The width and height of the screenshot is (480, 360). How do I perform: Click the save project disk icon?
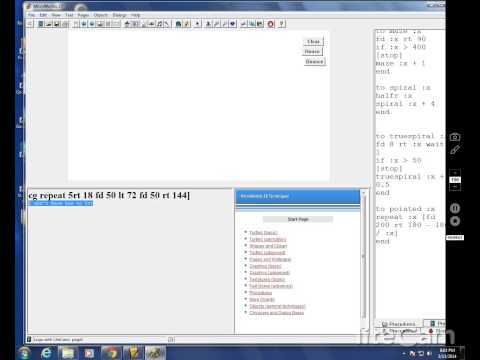[x=57, y=24]
